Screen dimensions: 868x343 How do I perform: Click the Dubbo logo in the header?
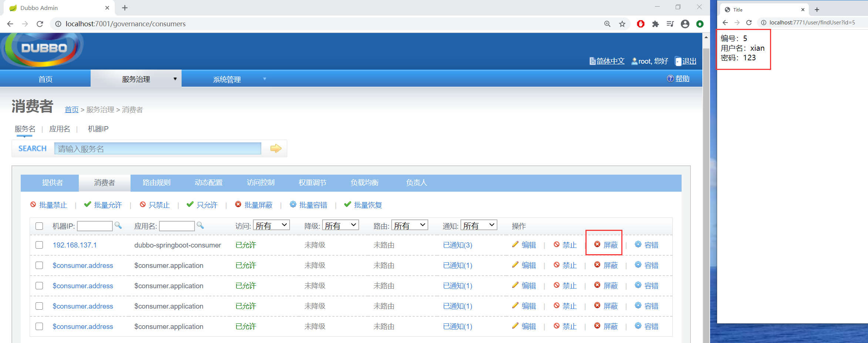point(43,49)
